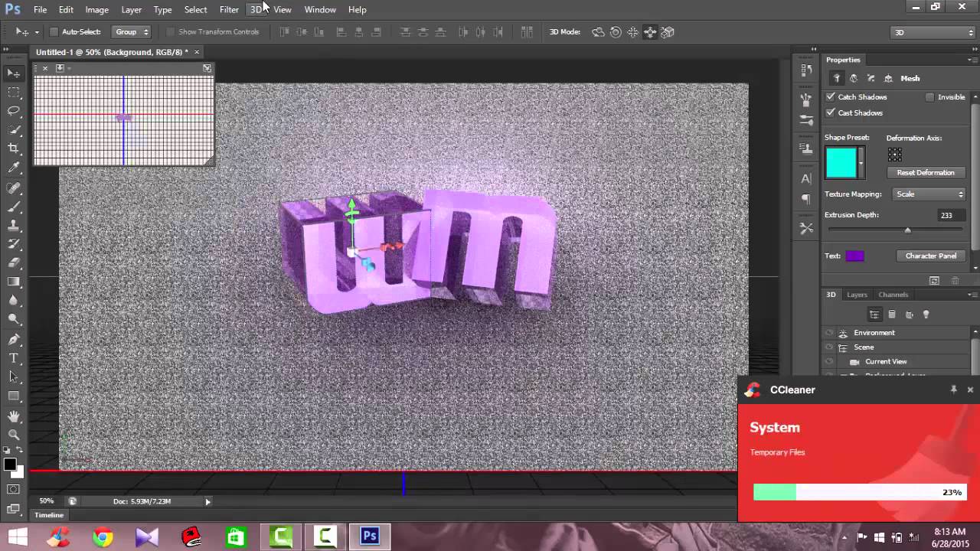Open the Coordinates properties icon

pos(888,78)
